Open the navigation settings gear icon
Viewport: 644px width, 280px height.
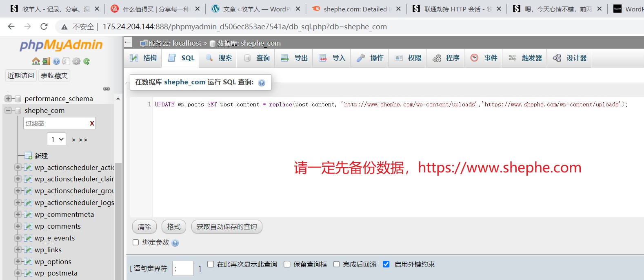76,61
